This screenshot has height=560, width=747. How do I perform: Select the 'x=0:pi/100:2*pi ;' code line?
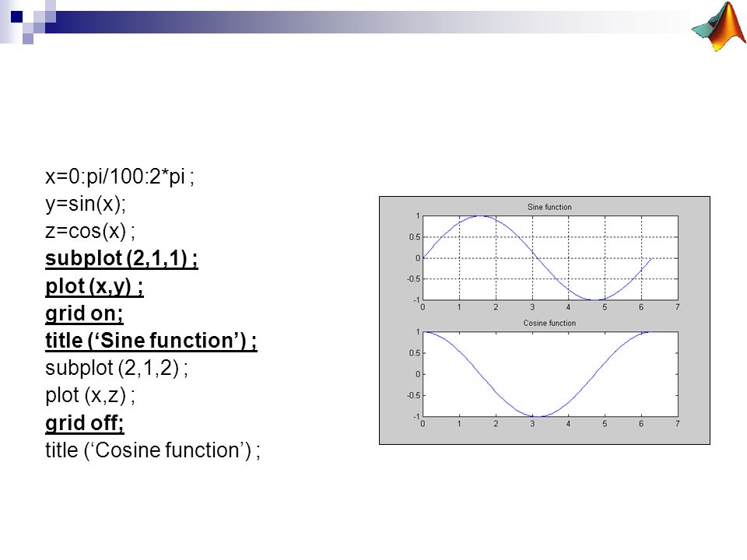click(x=120, y=177)
